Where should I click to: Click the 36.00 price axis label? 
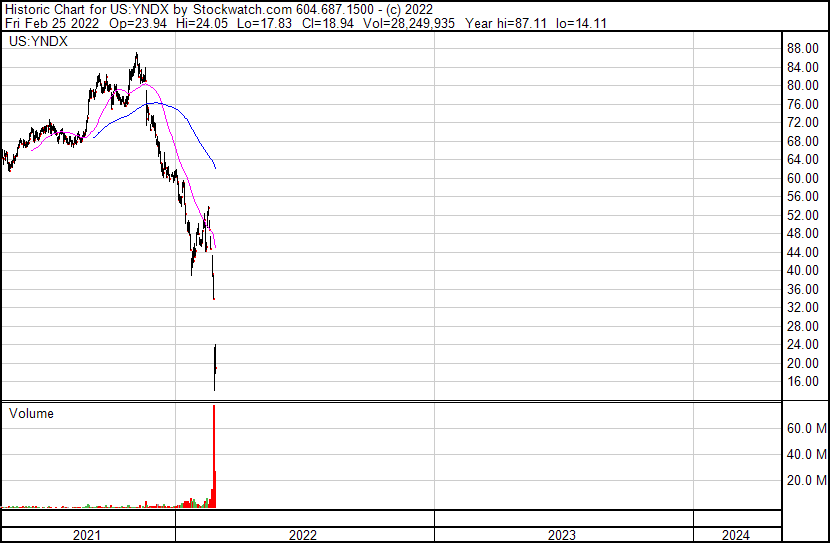[803, 289]
